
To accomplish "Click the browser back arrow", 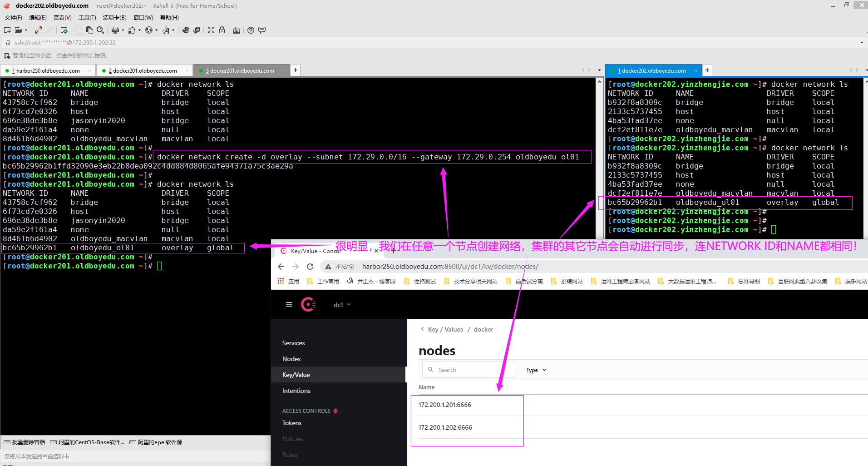I will tap(281, 267).
